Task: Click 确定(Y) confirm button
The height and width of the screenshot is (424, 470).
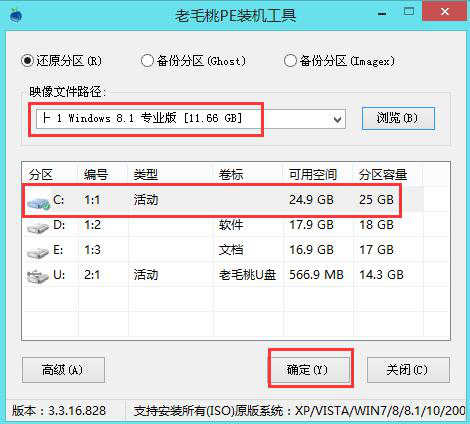Action: 310,370
